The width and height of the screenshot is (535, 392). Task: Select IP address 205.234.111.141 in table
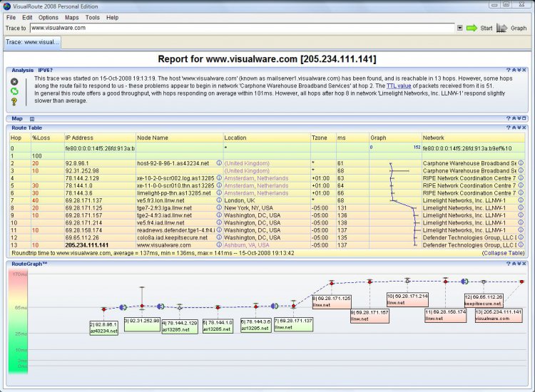(86, 245)
